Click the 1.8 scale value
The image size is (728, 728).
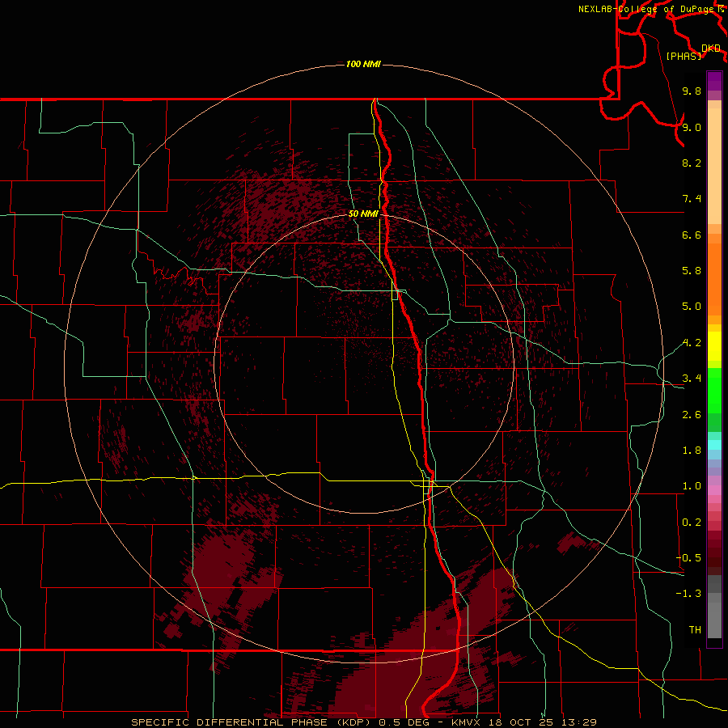pyautogui.click(x=692, y=451)
